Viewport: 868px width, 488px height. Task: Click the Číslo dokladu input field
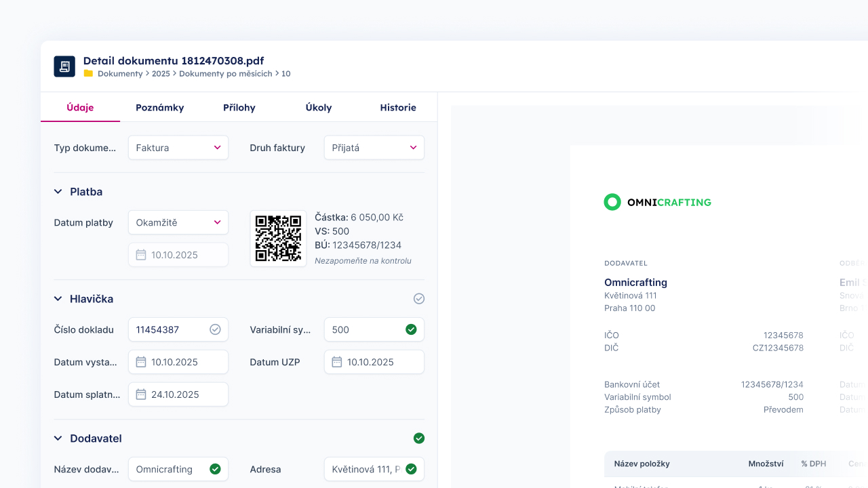[170, 329]
